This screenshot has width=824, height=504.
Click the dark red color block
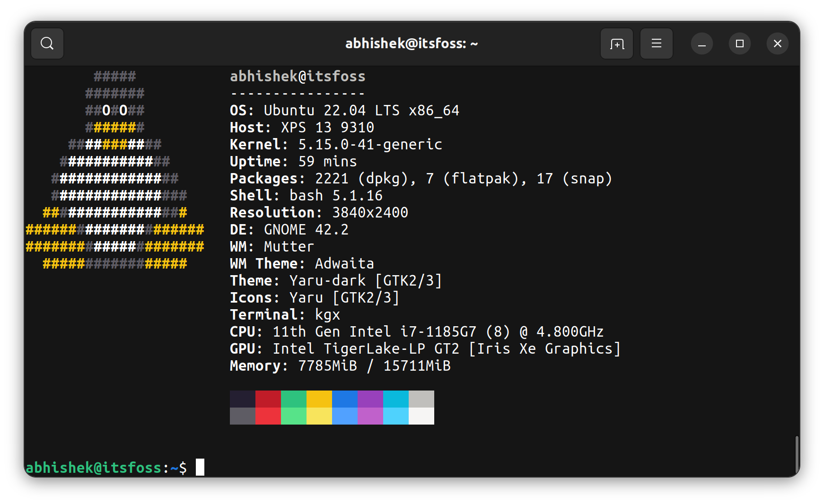coord(268,399)
